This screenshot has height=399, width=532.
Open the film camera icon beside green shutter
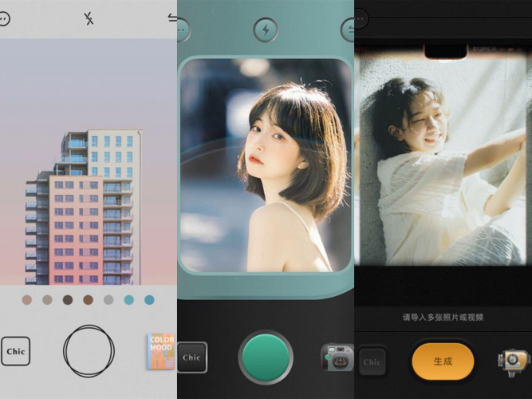tap(337, 357)
